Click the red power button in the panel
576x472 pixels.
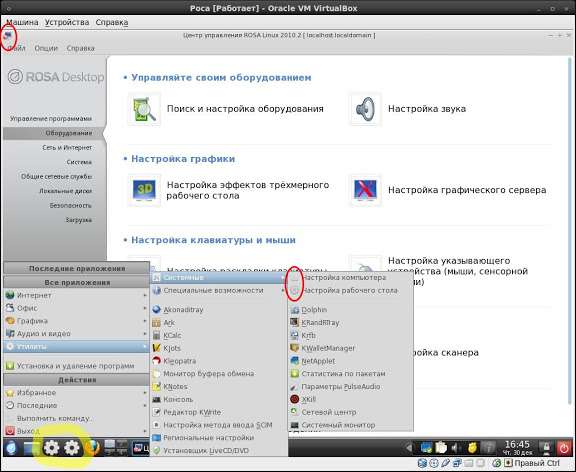tap(564, 448)
